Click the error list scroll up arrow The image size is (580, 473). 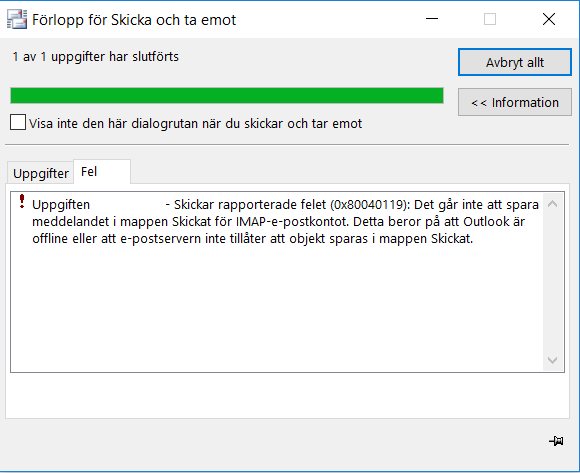552,204
